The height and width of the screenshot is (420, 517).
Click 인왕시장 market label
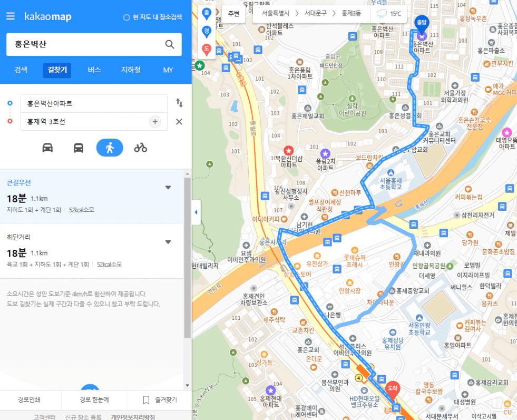349,291
